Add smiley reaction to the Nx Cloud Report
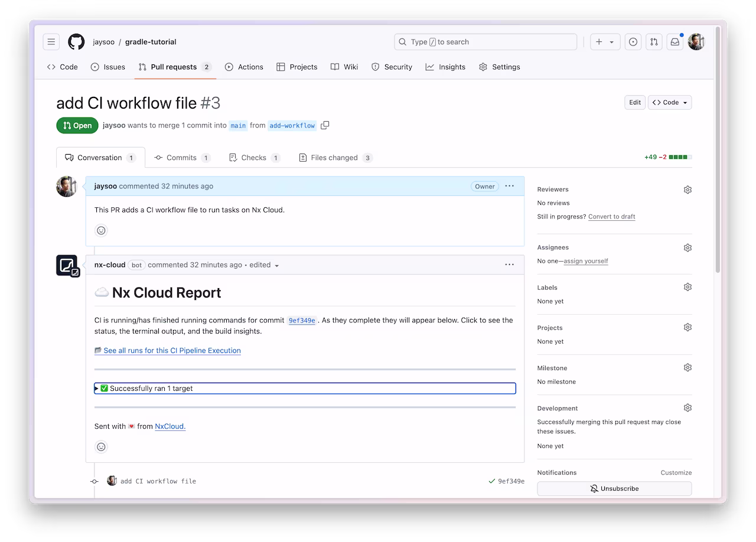This screenshot has height=542, width=756. 101,446
